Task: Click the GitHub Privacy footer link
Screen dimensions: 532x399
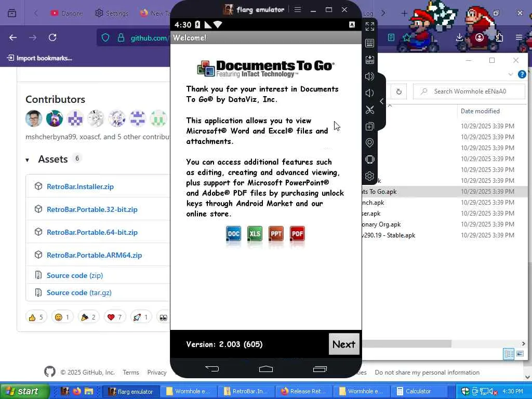Action: click(157, 373)
